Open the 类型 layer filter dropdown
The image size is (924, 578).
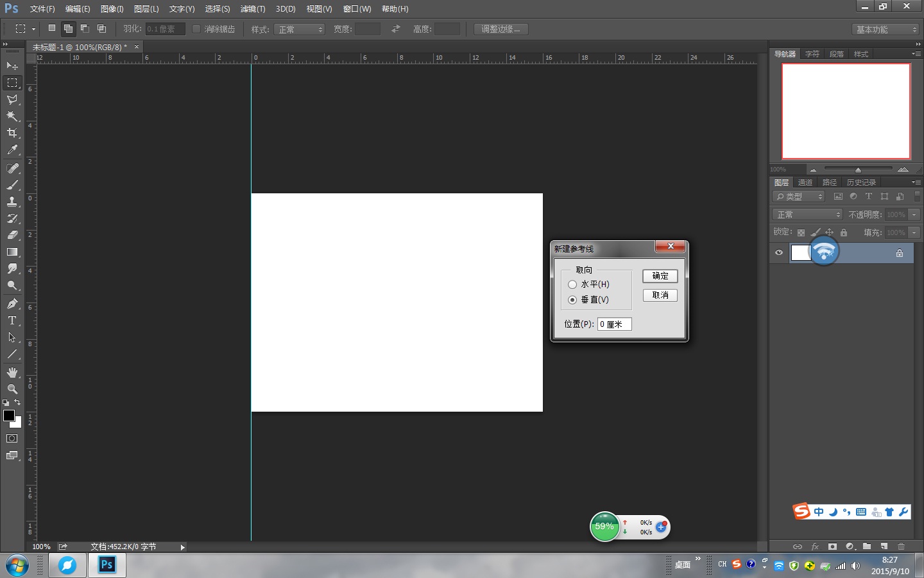coord(799,197)
